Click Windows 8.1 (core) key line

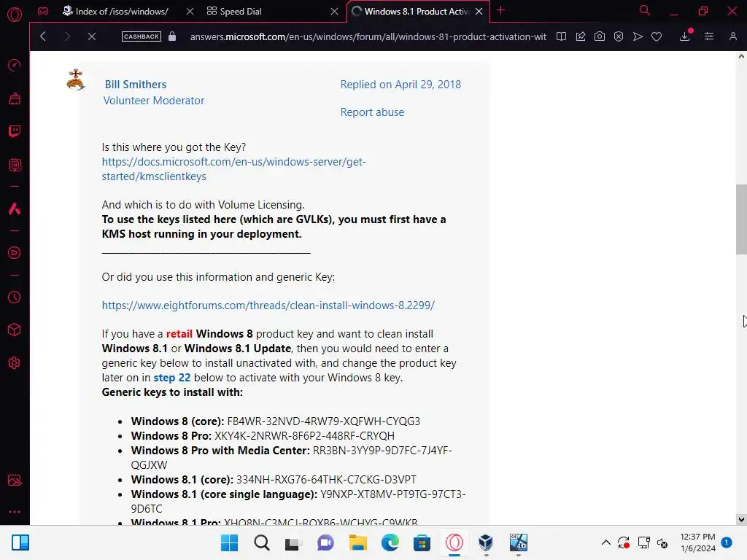pos(274,480)
